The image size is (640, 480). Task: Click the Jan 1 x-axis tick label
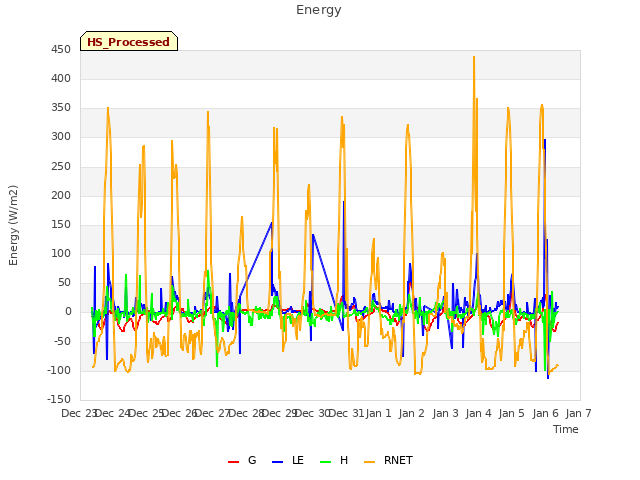click(x=378, y=413)
